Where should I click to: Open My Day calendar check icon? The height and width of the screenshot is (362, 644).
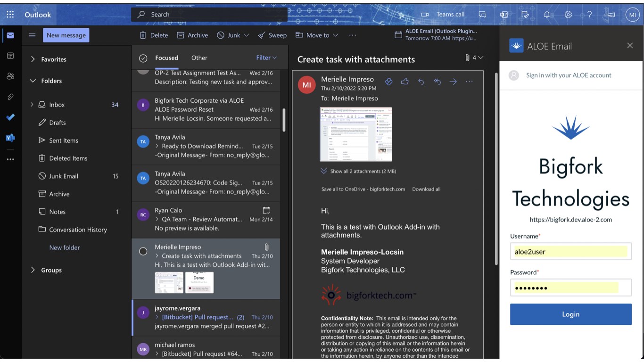point(525,14)
